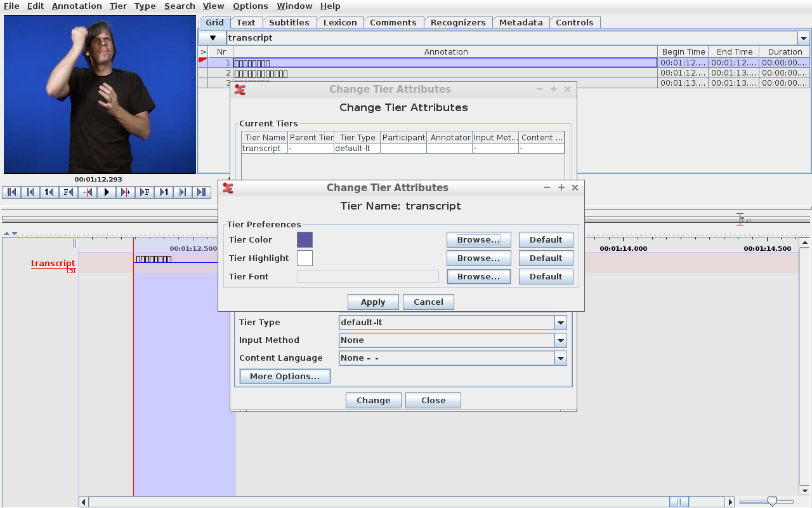Open the File menu
Image resolution: width=812 pixels, height=508 pixels.
[11, 6]
